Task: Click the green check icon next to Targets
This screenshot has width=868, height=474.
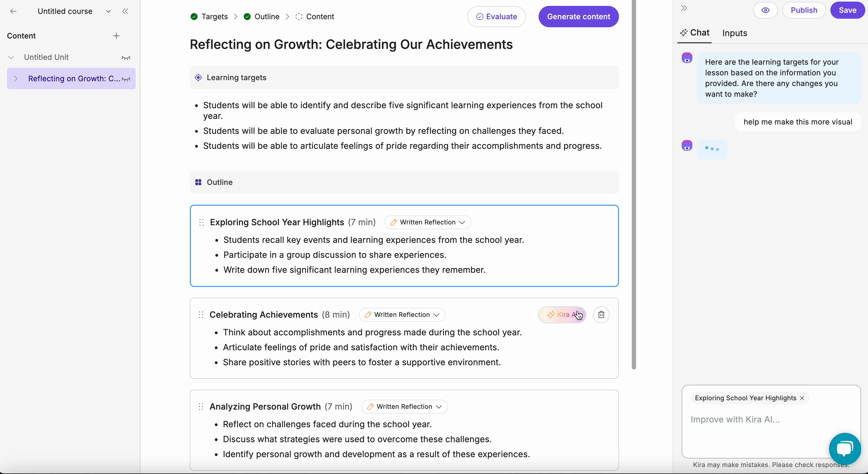Action: [194, 17]
